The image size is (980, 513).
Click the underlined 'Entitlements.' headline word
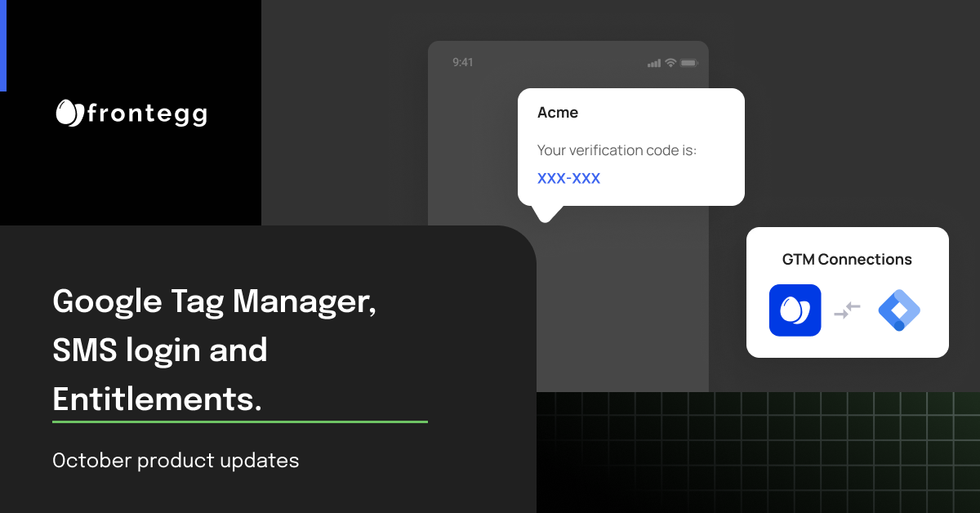[158, 399]
